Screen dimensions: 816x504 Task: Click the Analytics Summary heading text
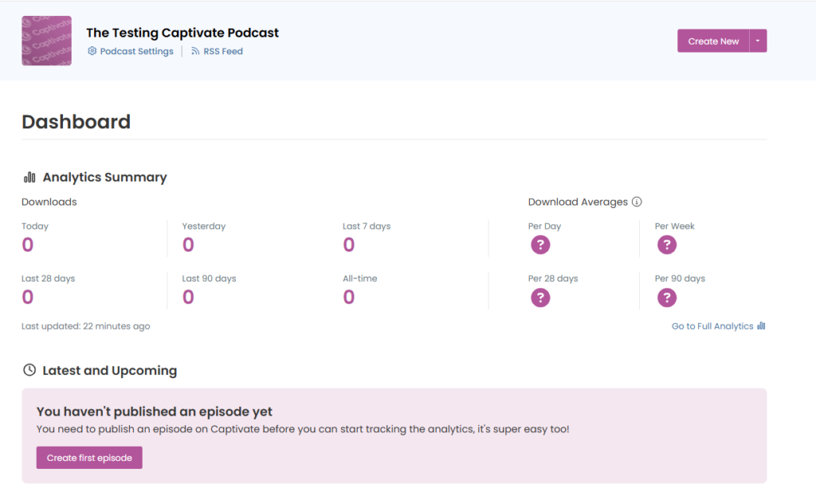pos(104,178)
